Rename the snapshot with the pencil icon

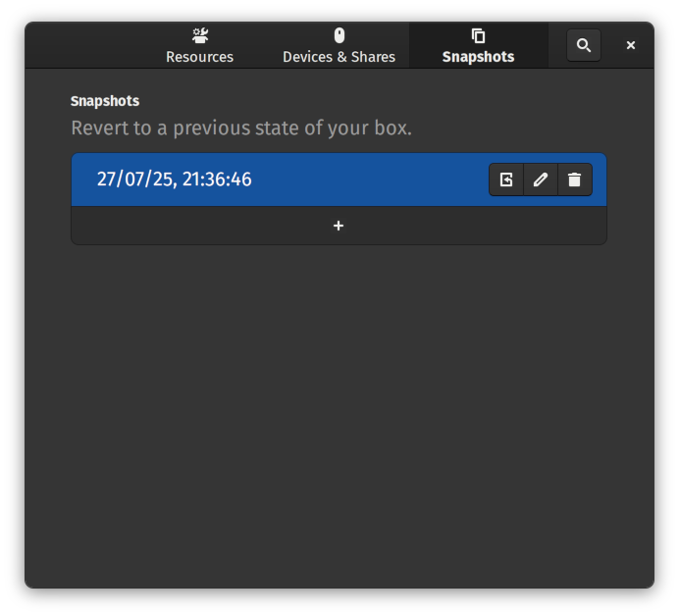(541, 180)
